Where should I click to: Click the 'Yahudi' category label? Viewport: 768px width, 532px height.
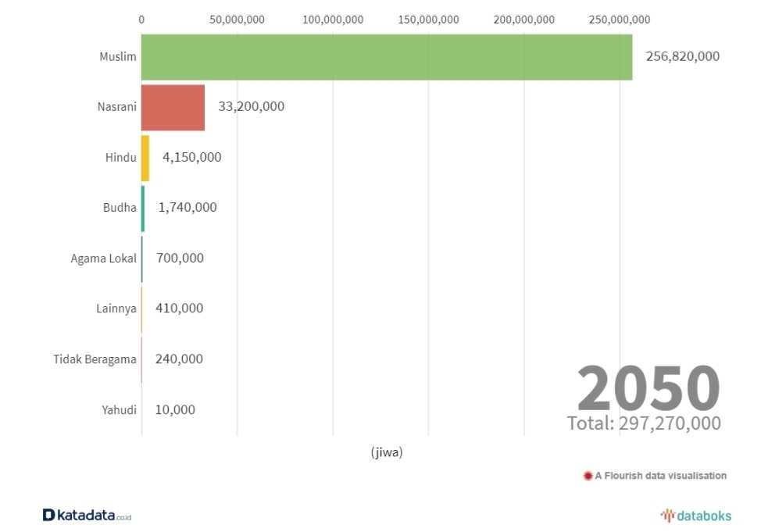[x=119, y=409]
